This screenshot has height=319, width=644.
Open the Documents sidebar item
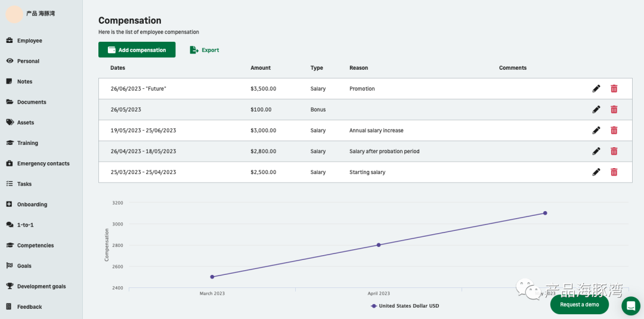point(31,102)
